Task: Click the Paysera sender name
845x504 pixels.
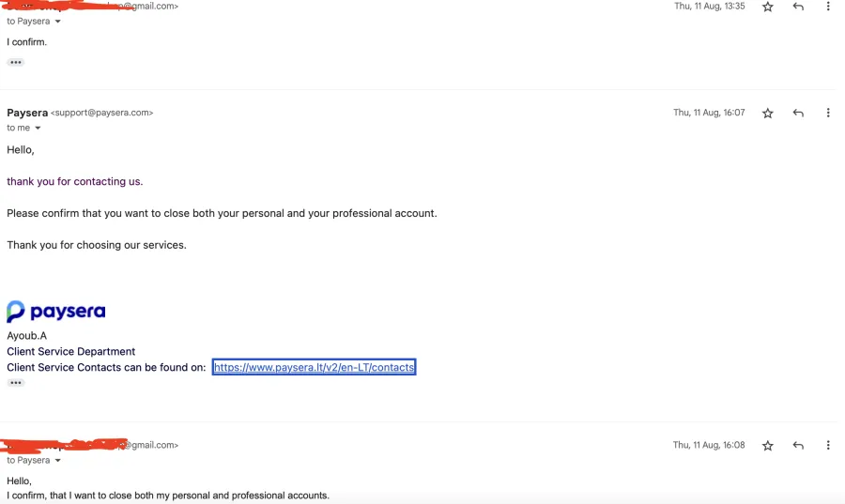Action: pyautogui.click(x=27, y=113)
